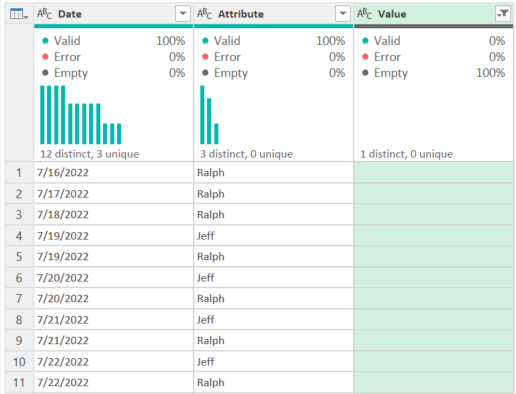
Task: Click the Attribute column Error 0% entry
Action: (x=273, y=57)
